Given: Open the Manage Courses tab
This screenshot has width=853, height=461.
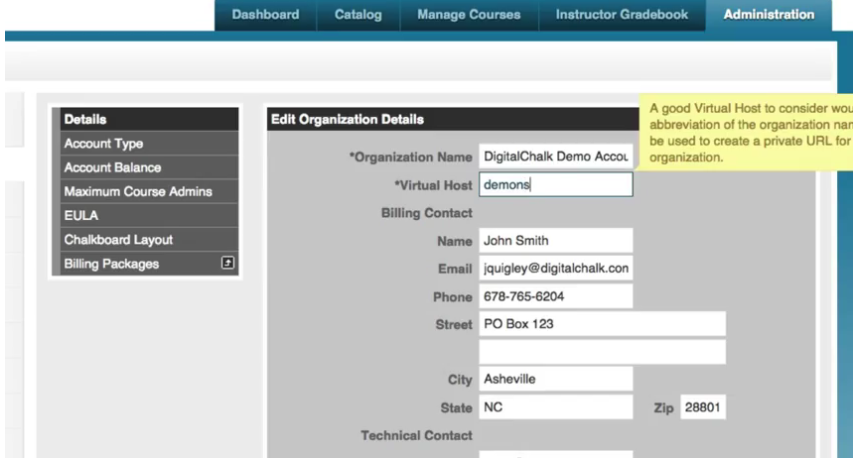Looking at the screenshot, I should (x=468, y=15).
